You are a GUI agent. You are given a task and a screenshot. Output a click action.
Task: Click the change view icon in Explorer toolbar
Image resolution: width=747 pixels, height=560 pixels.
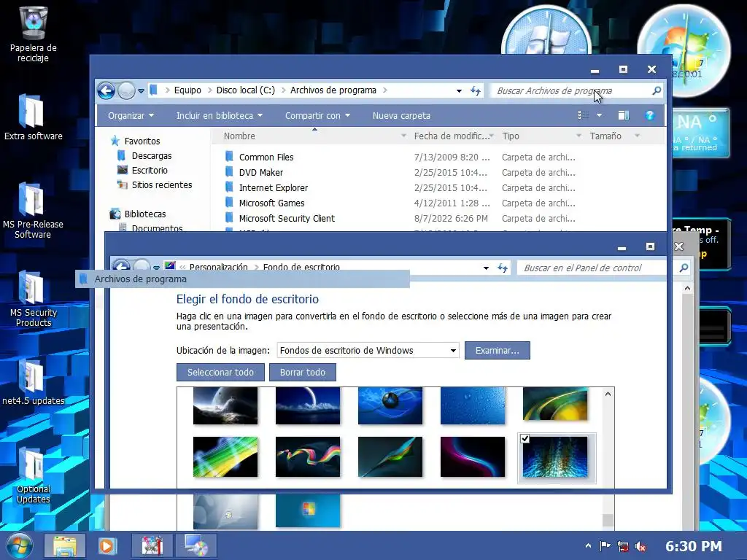tap(583, 115)
